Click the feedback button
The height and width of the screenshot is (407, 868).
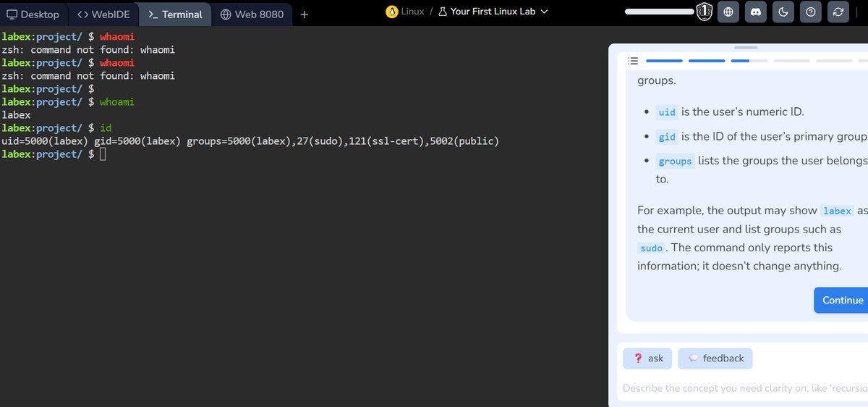[715, 358]
